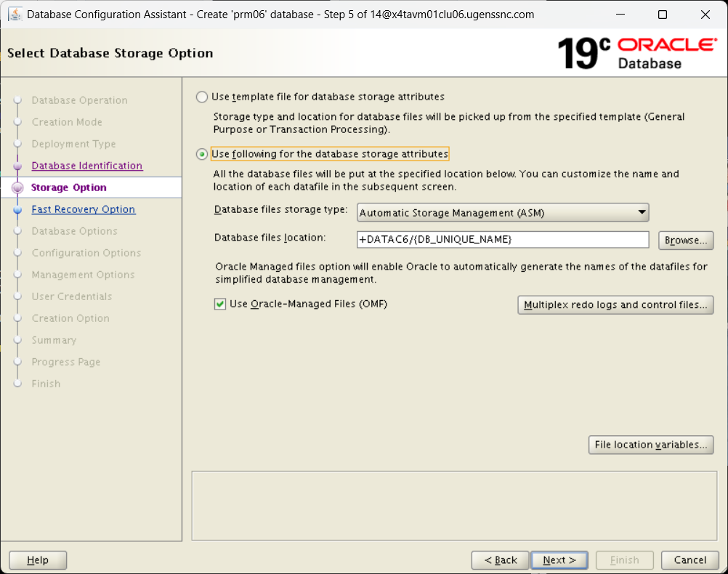The image size is (728, 574).
Task: Select Storage Option step in sidebar
Action: (x=69, y=187)
